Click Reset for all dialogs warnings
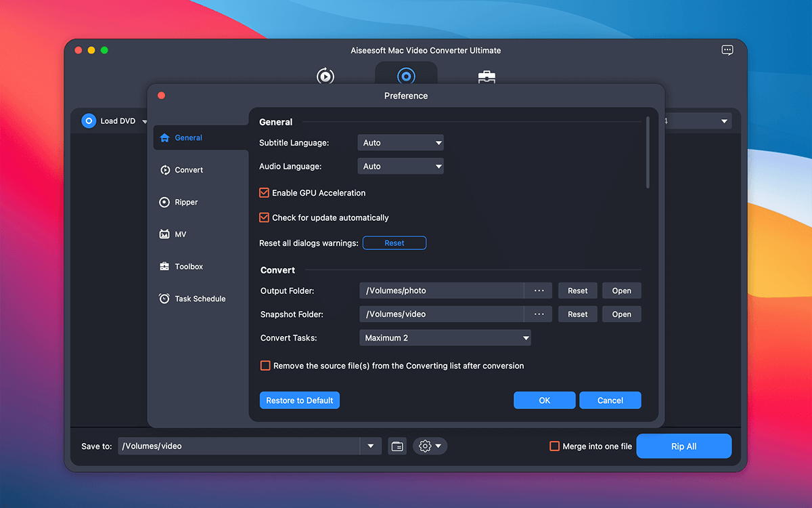 (394, 243)
